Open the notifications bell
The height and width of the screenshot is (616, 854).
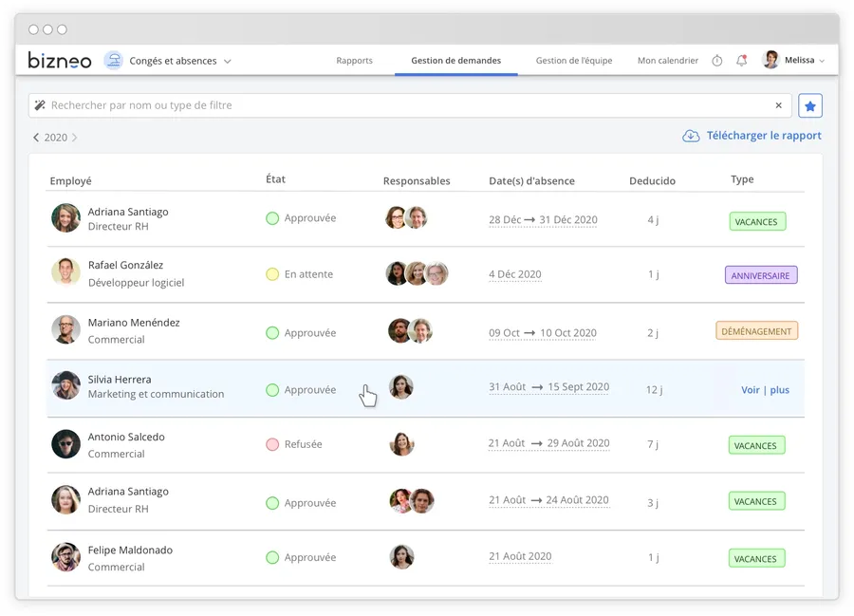(741, 61)
